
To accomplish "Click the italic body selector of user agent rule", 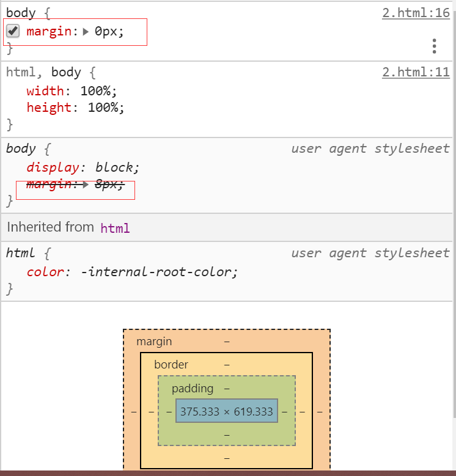I will 21,149.
